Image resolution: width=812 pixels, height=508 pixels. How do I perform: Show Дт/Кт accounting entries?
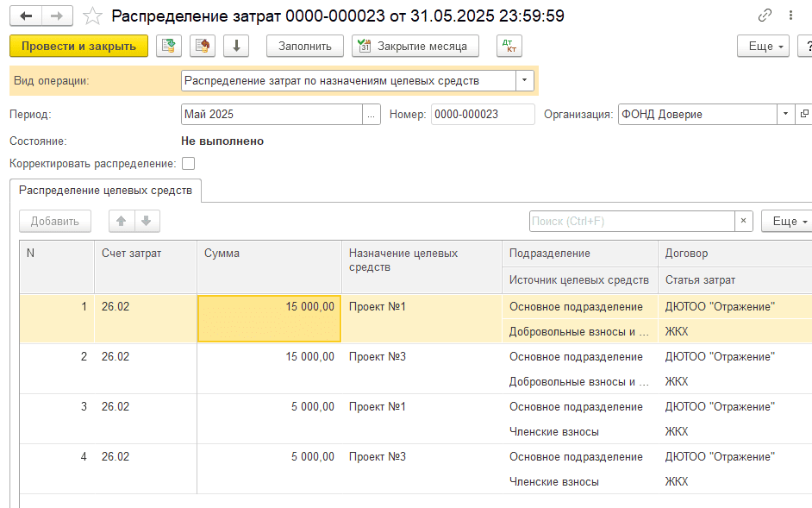tap(509, 46)
